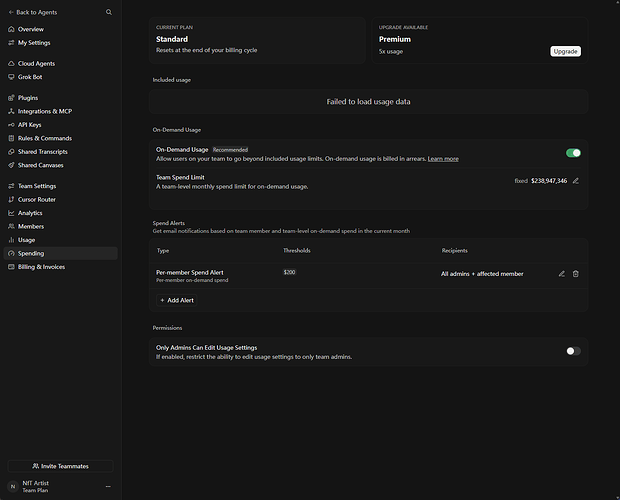This screenshot has width=620, height=500.
Task: Open the API Keys section
Action: [60, 125]
